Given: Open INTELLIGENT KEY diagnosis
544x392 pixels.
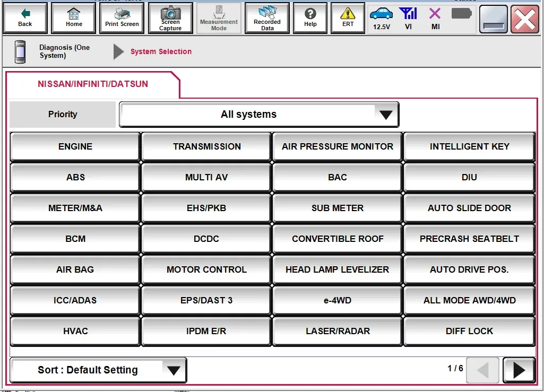Looking at the screenshot, I should coord(469,146).
